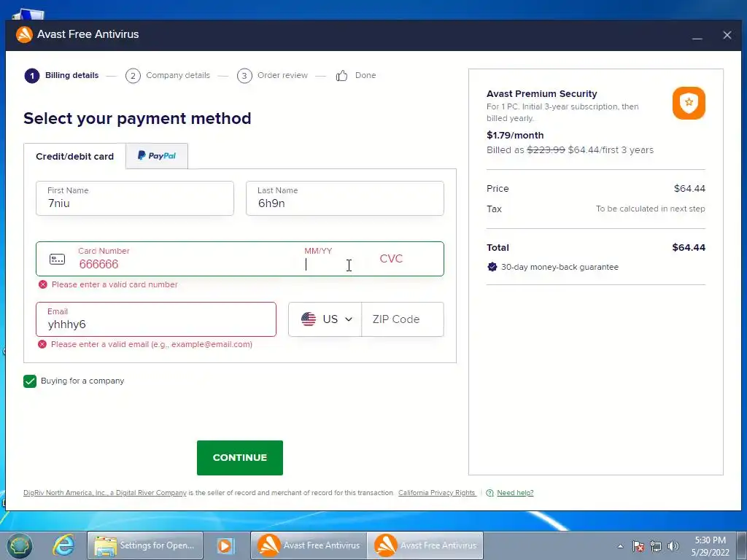
Task: Click the taskbar clock showing 5:30 PM
Action: 710,546
